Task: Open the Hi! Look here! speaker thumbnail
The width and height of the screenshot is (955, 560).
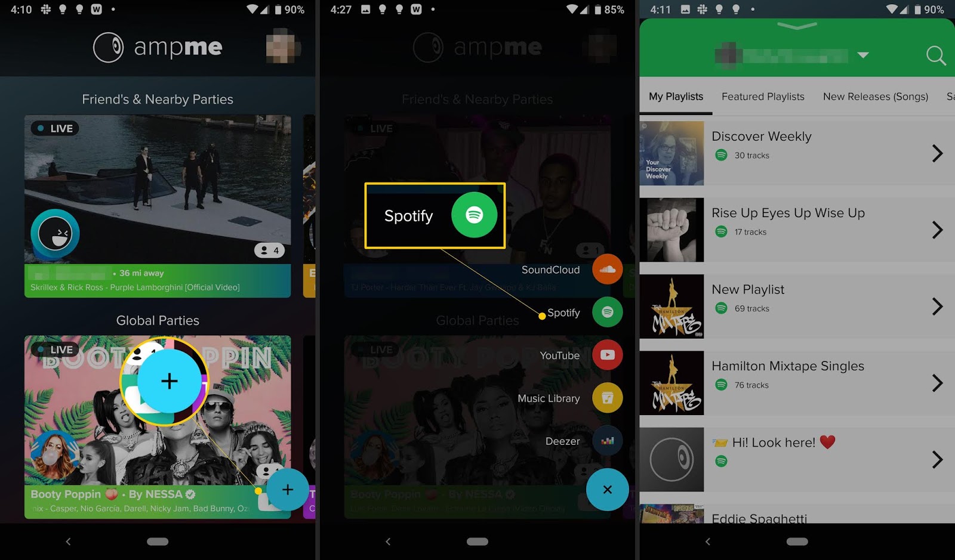Action: click(x=672, y=459)
